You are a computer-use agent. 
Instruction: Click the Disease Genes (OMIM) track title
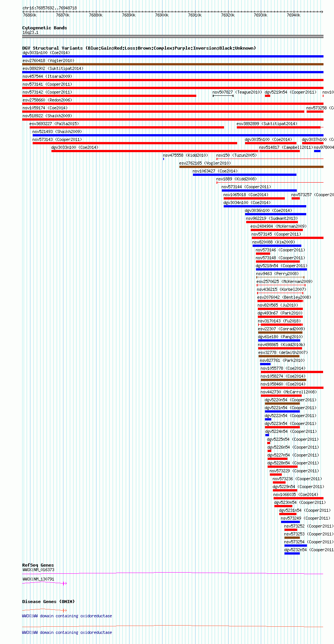(48, 602)
